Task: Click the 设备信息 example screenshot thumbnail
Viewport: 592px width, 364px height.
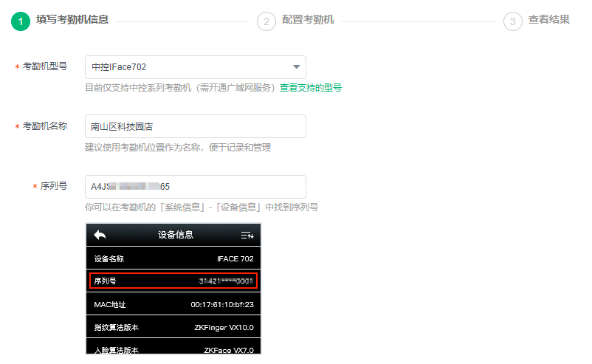Action: pyautogui.click(x=173, y=289)
